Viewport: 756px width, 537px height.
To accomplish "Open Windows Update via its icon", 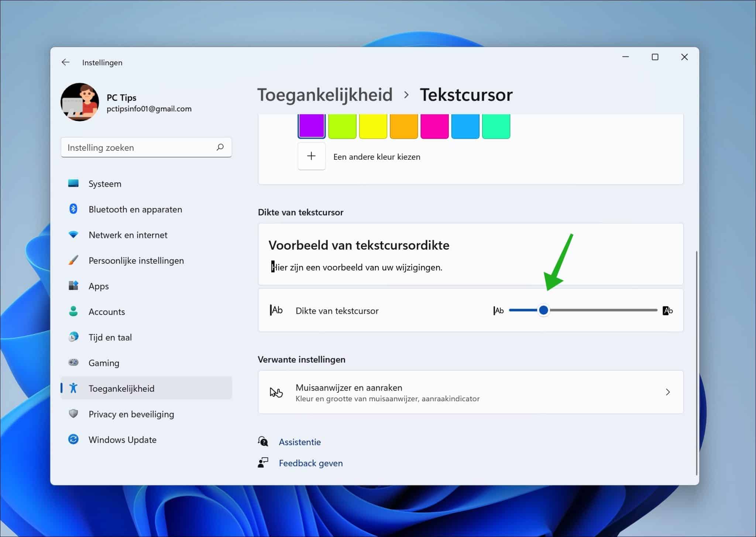I will point(73,439).
